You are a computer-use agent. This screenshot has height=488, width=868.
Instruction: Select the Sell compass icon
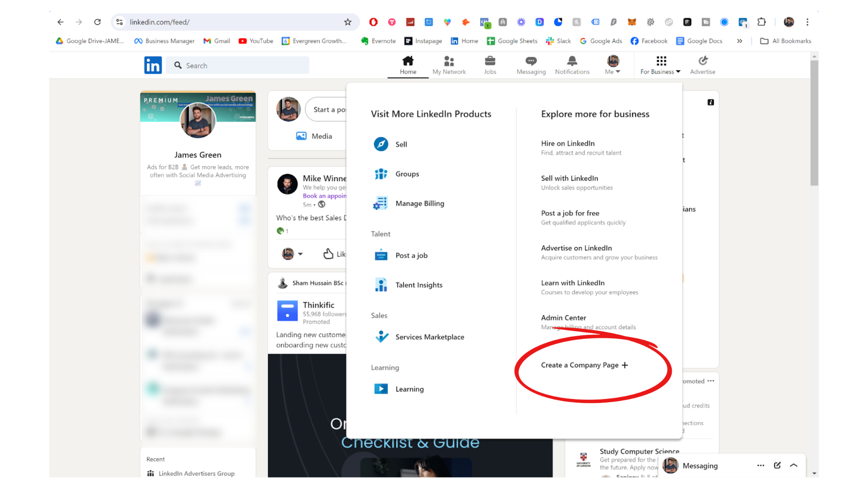click(x=381, y=144)
